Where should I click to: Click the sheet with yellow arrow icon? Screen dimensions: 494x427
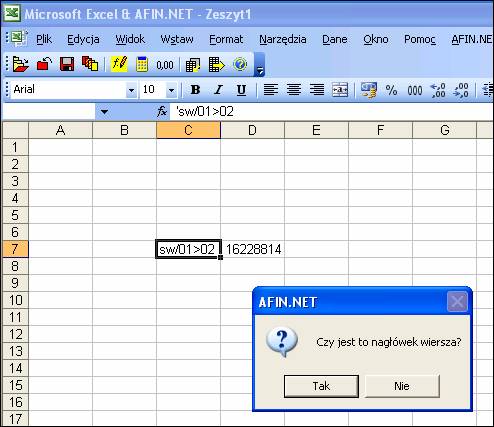coord(217,64)
